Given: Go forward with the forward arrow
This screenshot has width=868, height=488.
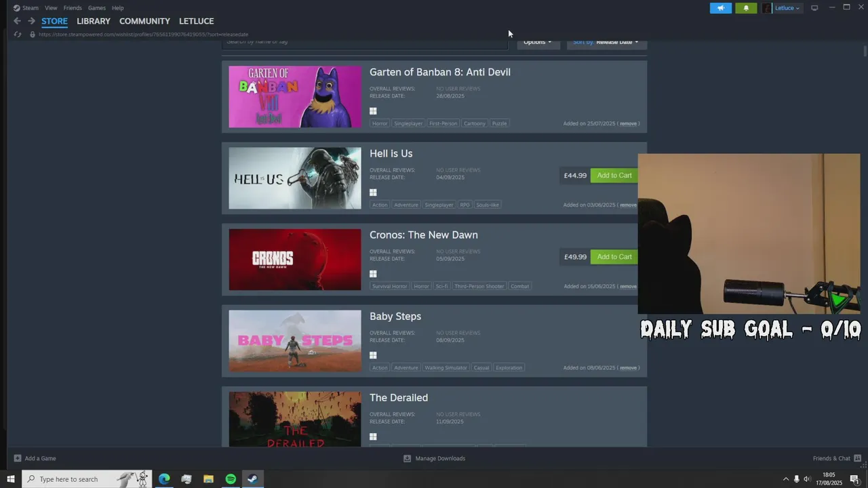Looking at the screenshot, I should click(31, 21).
